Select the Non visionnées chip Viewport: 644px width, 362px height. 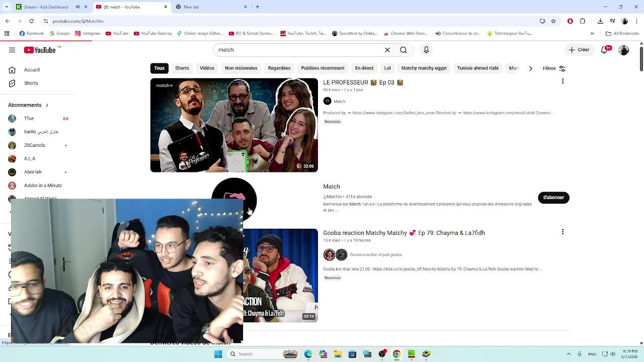[241, 68]
